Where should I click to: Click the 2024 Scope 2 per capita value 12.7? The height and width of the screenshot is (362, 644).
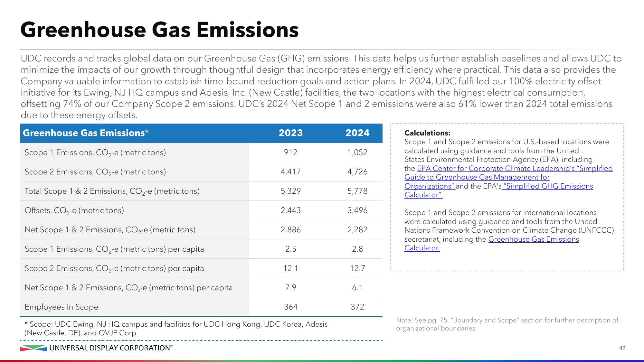(x=357, y=268)
